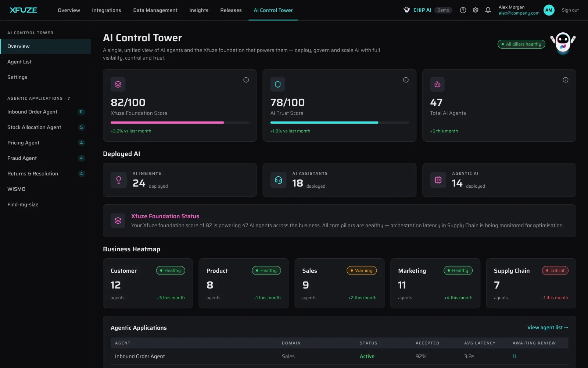Image resolution: width=588 pixels, height=368 pixels.
Task: Click the AI Insights lightbulb icon
Action: point(119,180)
